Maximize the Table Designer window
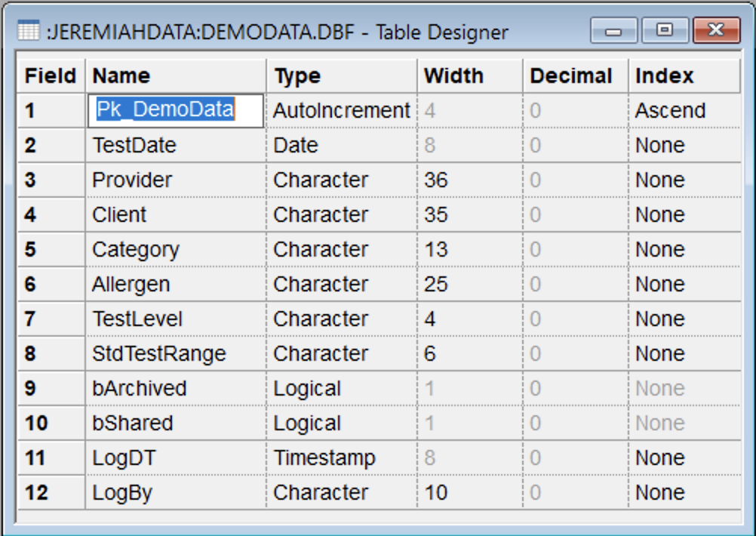756x536 pixels. click(x=663, y=31)
